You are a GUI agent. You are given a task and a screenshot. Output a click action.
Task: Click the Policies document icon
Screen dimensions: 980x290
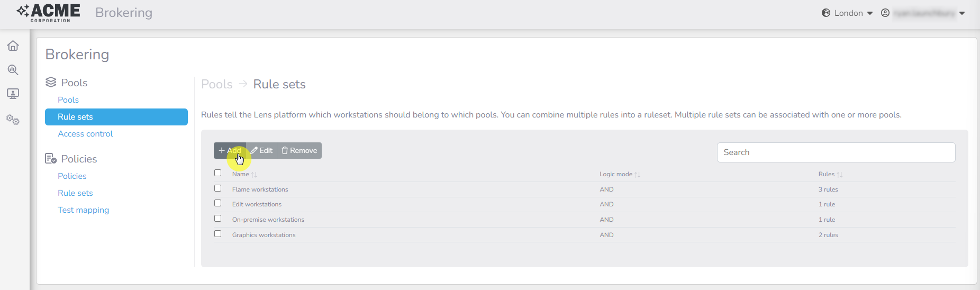51,159
